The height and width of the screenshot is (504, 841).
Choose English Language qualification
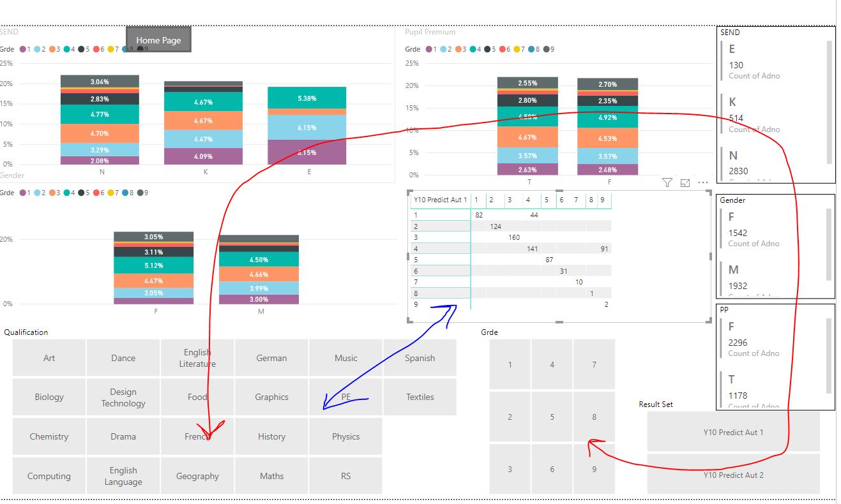[x=123, y=476]
